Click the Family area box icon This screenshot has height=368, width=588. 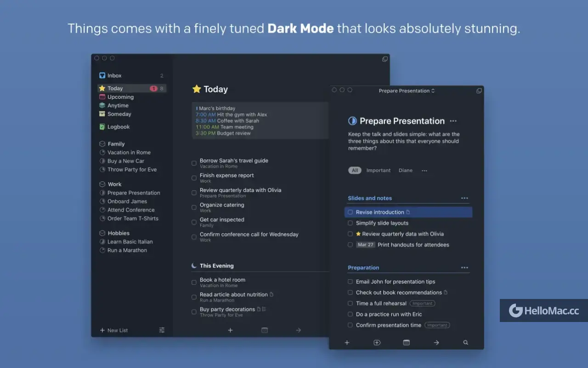click(102, 144)
